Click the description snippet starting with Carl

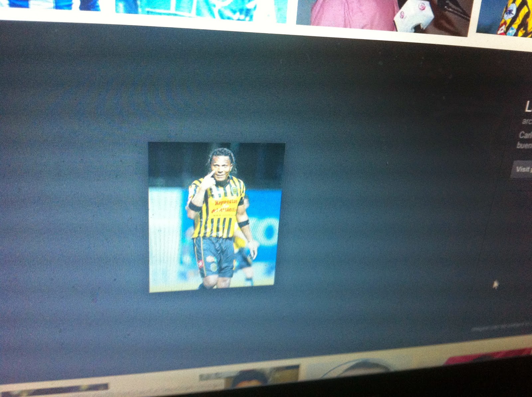[x=525, y=140]
